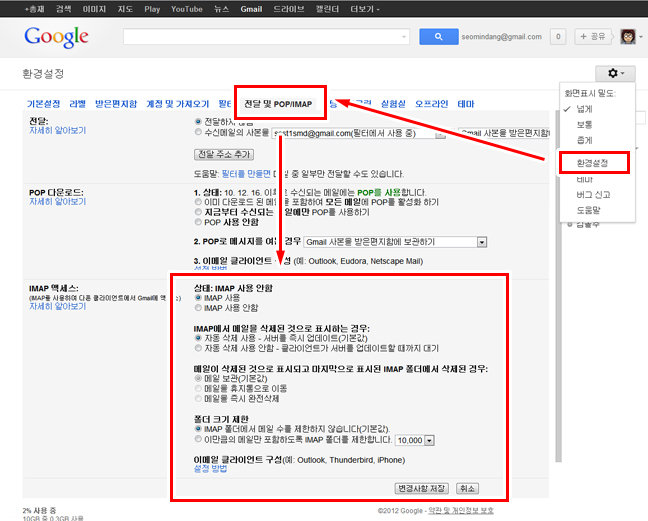This screenshot has height=521, width=648.
Task: Switch to the 오프라인 tab
Action: coord(431,104)
